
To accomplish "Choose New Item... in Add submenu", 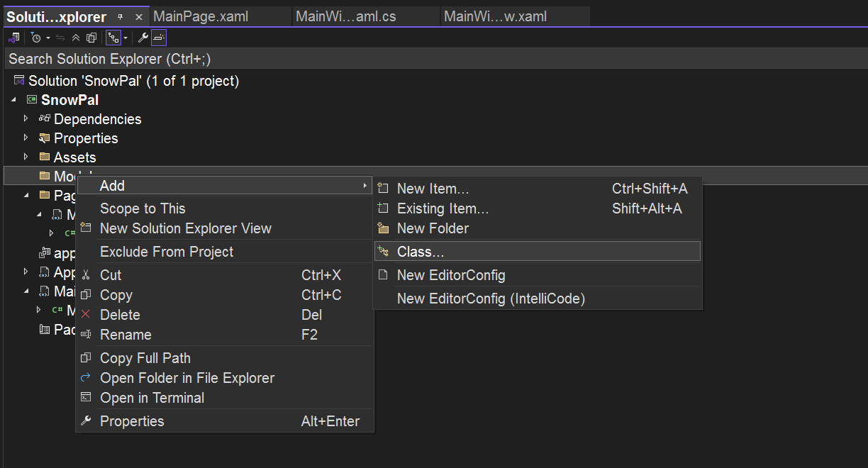I will pos(538,189).
